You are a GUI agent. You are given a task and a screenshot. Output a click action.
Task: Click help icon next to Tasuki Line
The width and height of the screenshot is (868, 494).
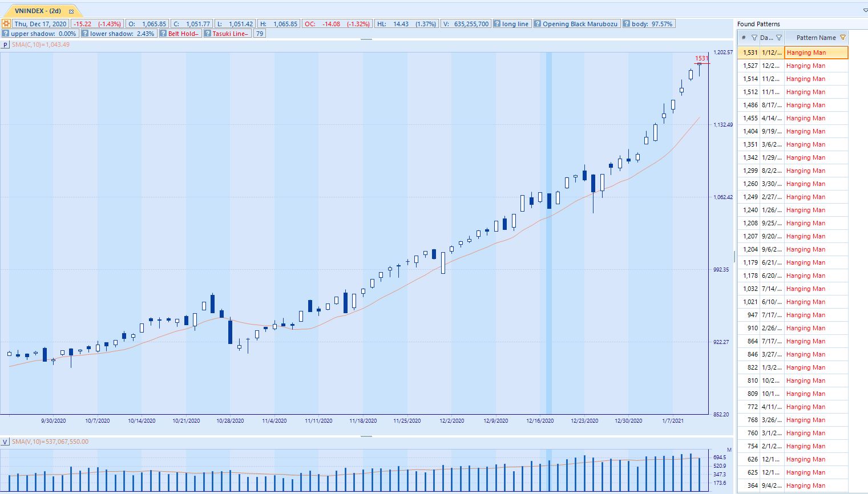[x=208, y=34]
